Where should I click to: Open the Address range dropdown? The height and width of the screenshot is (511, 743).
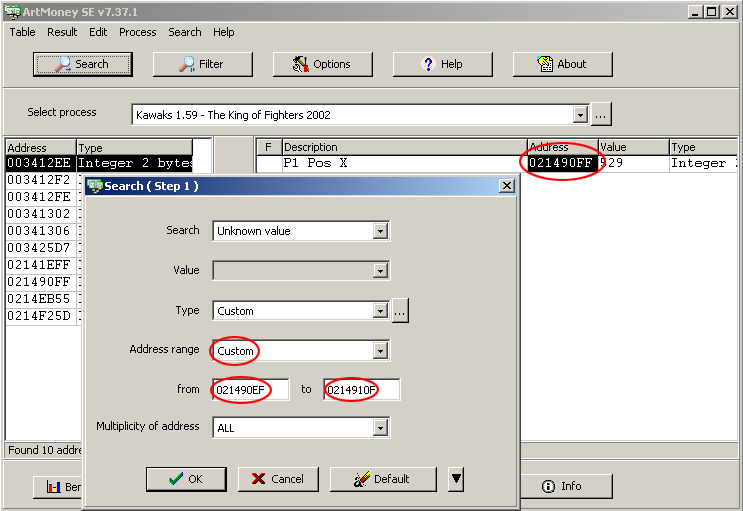[380, 351]
